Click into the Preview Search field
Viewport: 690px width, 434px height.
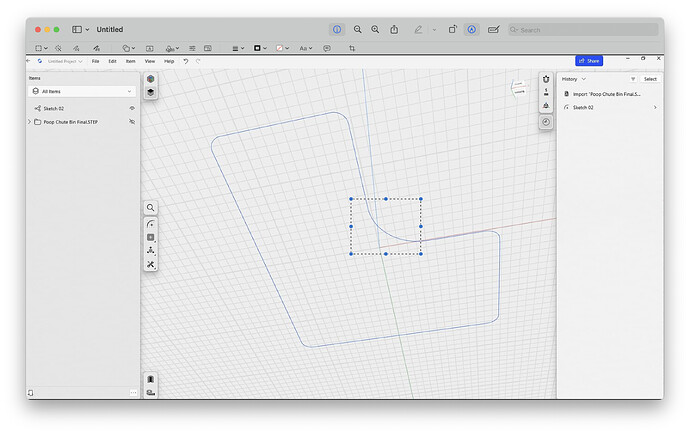(583, 30)
